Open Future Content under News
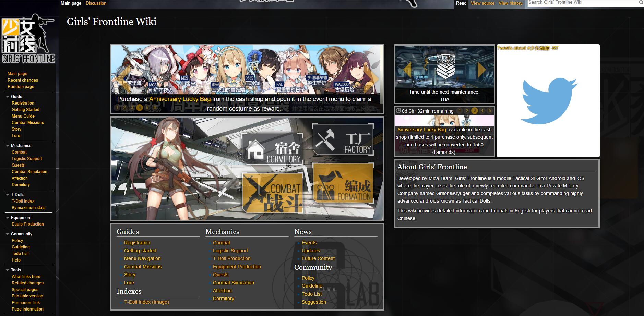The width and height of the screenshot is (644, 316). coord(318,258)
